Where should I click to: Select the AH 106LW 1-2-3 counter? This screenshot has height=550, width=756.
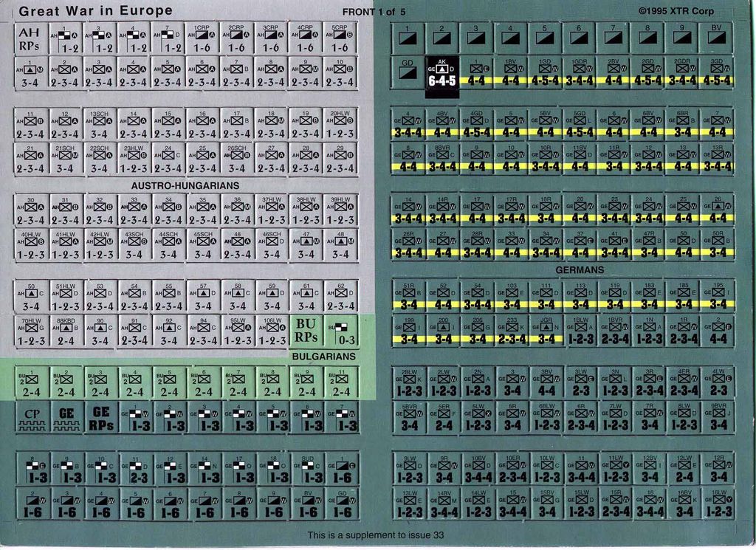click(x=272, y=330)
